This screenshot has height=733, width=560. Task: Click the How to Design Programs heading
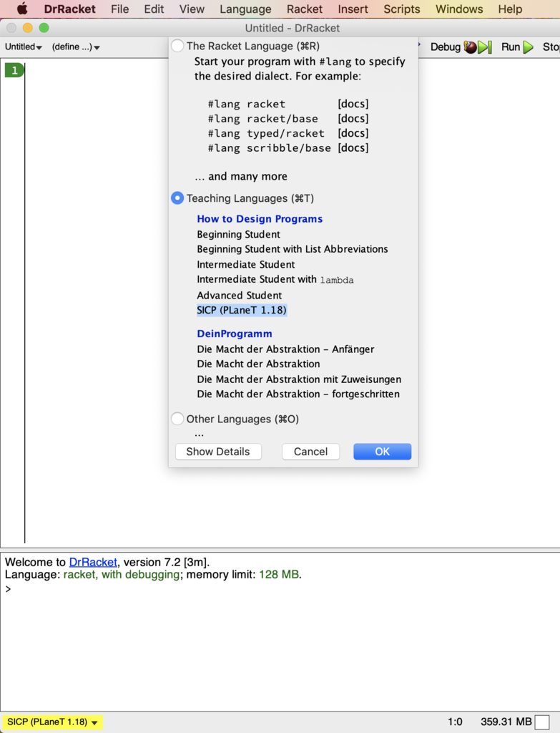click(260, 219)
